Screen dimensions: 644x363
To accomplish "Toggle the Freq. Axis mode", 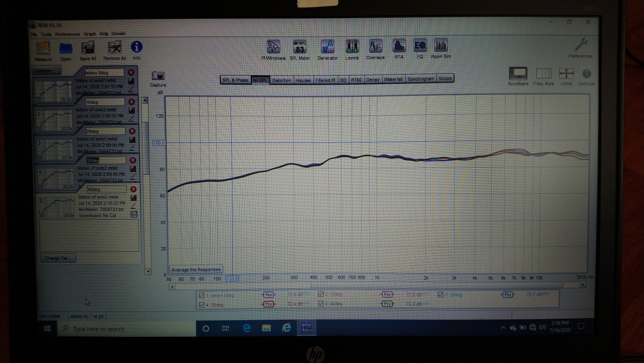I will pos(543,77).
